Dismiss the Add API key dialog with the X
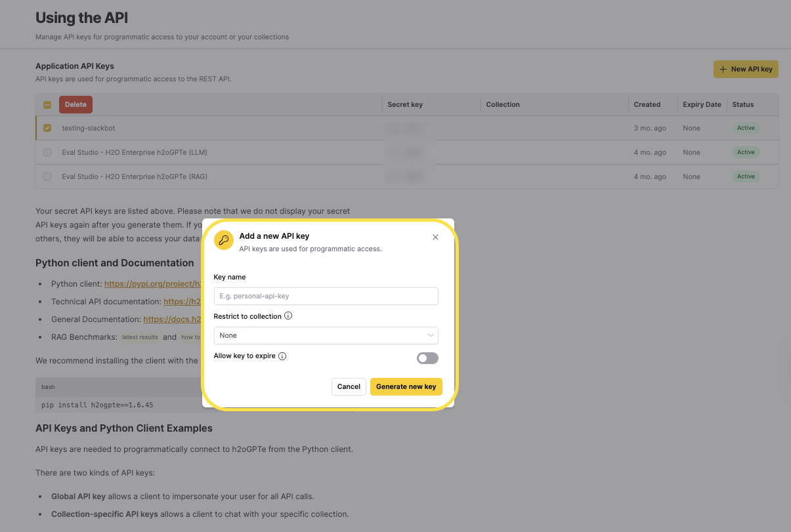Viewport: 791px width, 532px height. [x=435, y=237]
